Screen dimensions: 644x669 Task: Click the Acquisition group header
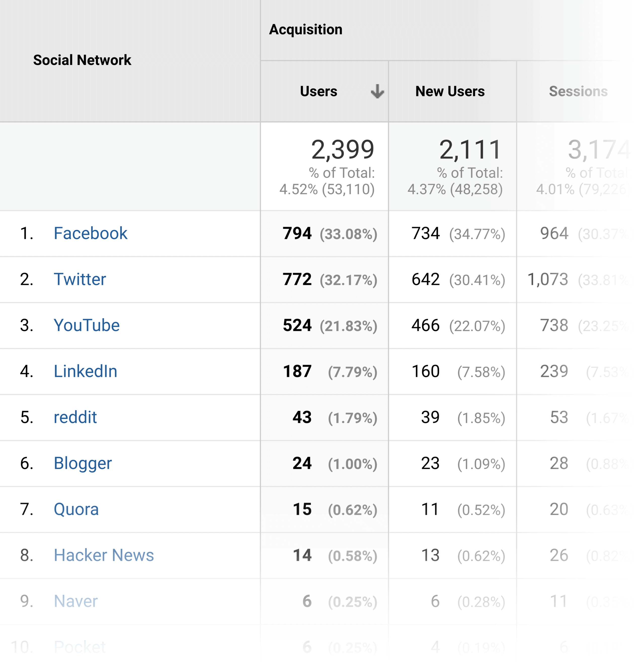tap(306, 29)
